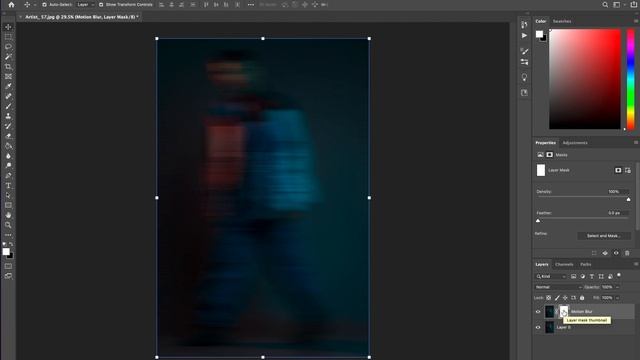The height and width of the screenshot is (360, 640).
Task: Open the History panel icon
Action: pos(524,24)
